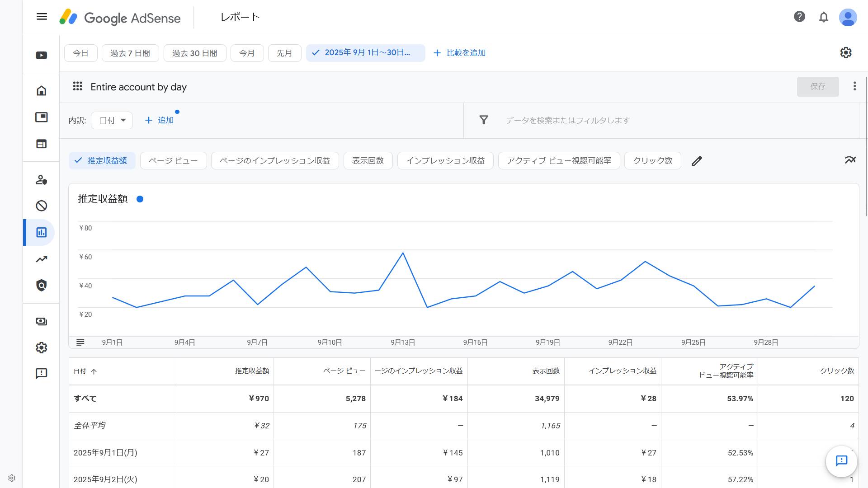Open the custom date range selector

point(365,53)
